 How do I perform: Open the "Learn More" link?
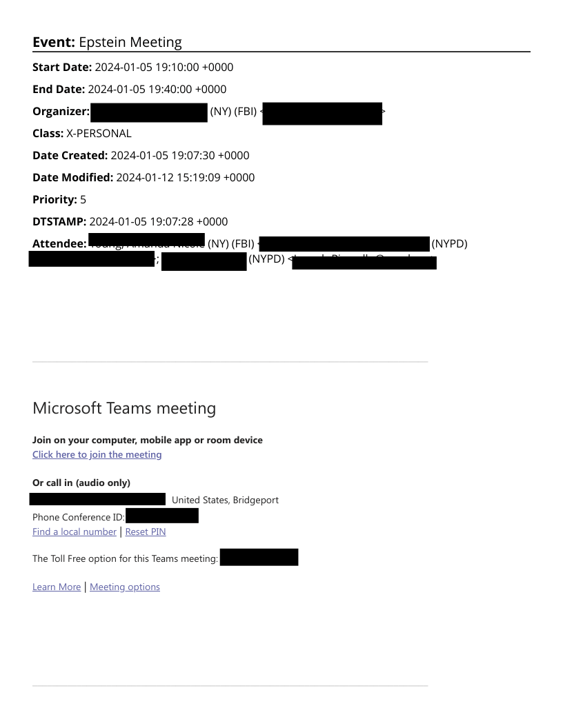pos(57,587)
